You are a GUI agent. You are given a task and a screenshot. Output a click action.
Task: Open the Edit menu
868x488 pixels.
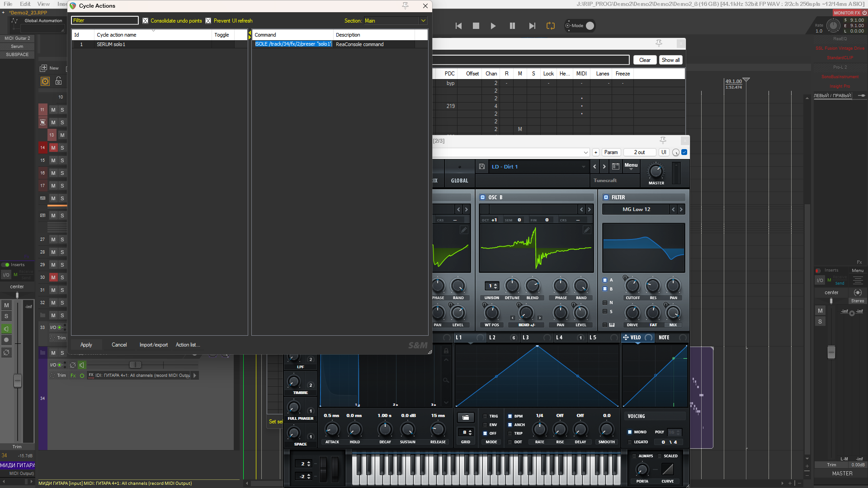point(25,4)
